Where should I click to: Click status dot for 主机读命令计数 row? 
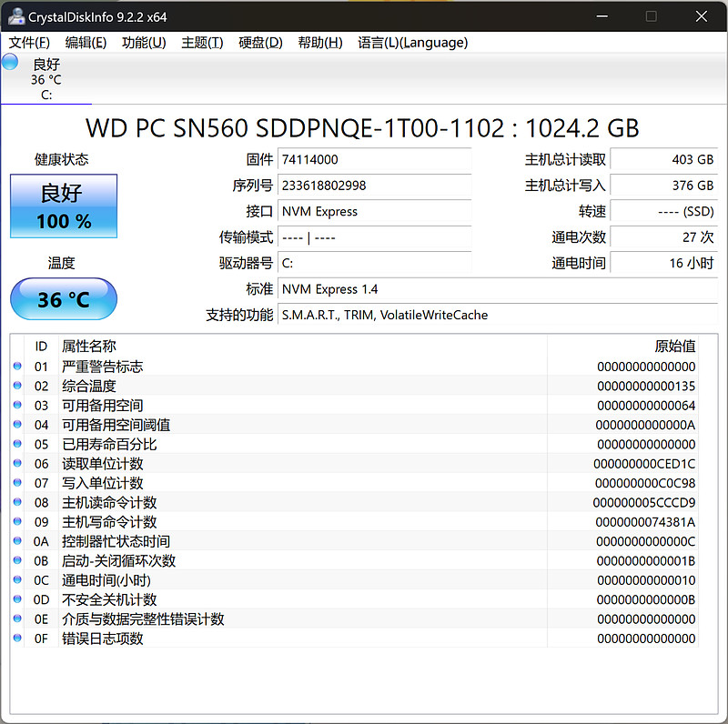click(x=17, y=502)
